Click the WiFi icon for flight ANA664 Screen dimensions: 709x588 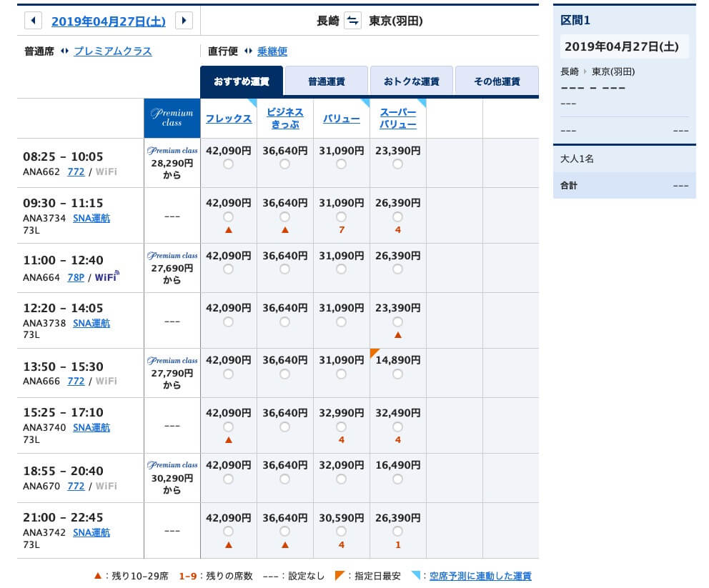pos(106,276)
